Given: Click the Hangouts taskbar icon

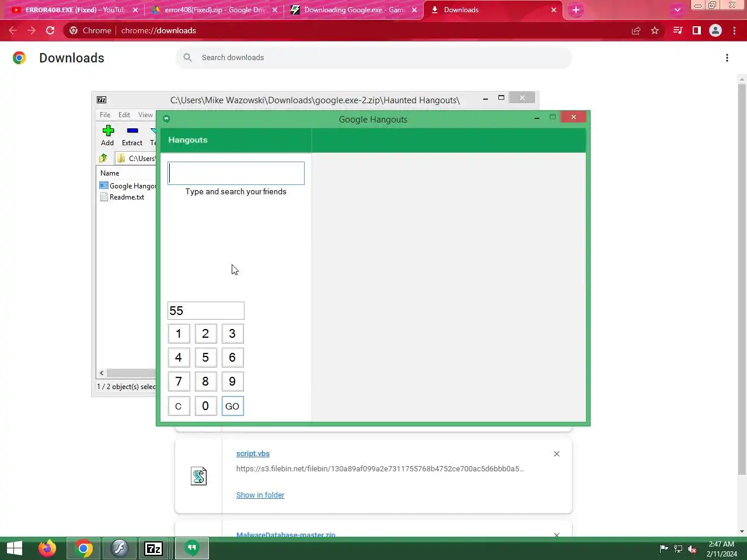Looking at the screenshot, I should pos(191,548).
